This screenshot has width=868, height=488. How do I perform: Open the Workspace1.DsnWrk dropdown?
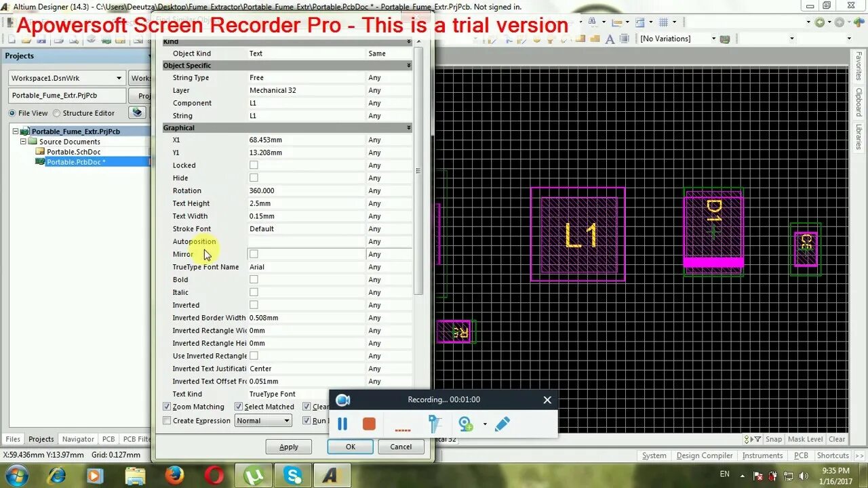pyautogui.click(x=119, y=78)
